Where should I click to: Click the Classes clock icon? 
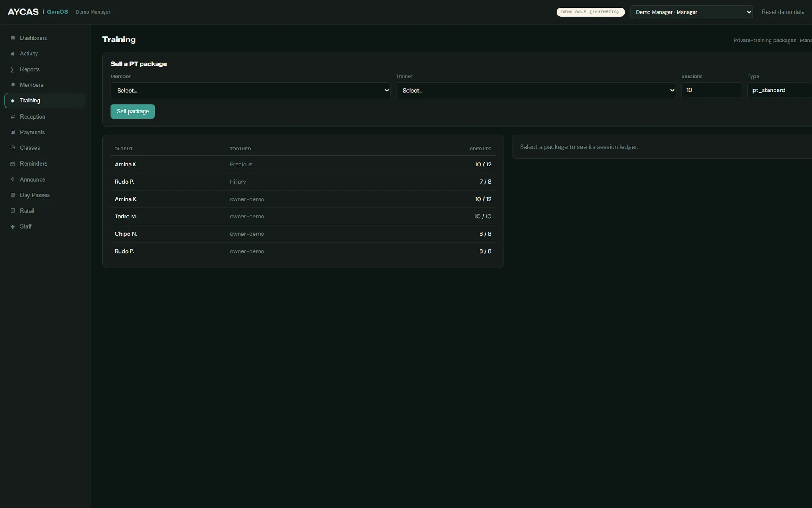point(13,148)
